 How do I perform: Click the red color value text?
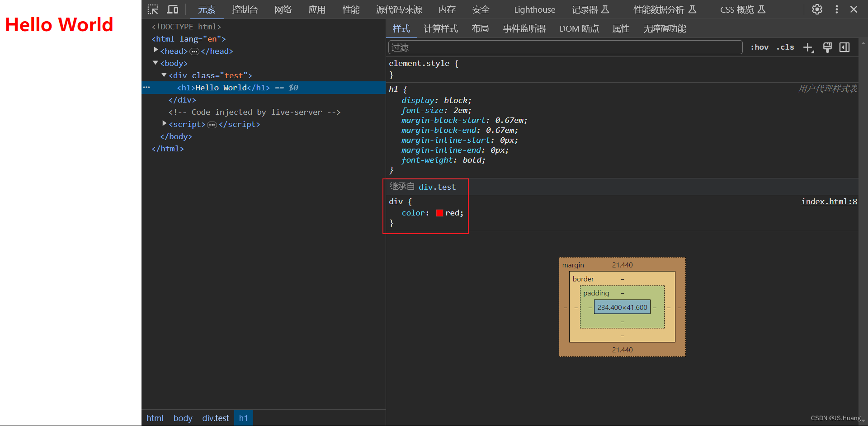[x=453, y=213]
